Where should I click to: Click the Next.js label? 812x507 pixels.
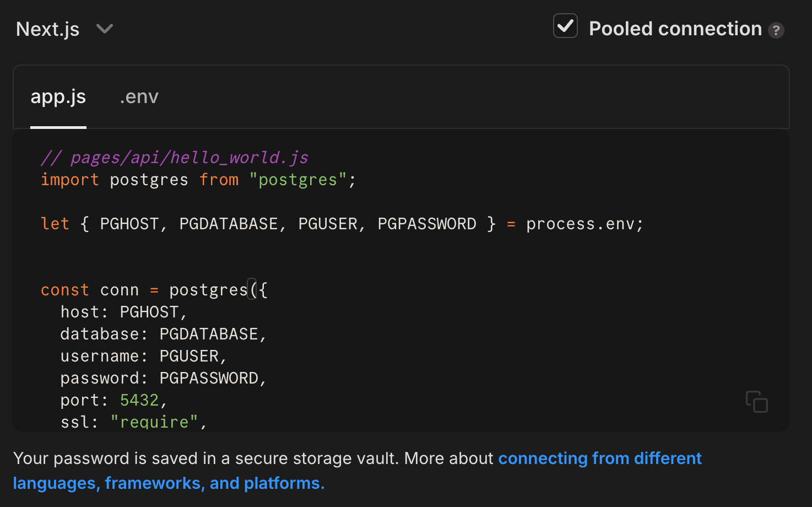coord(47,29)
